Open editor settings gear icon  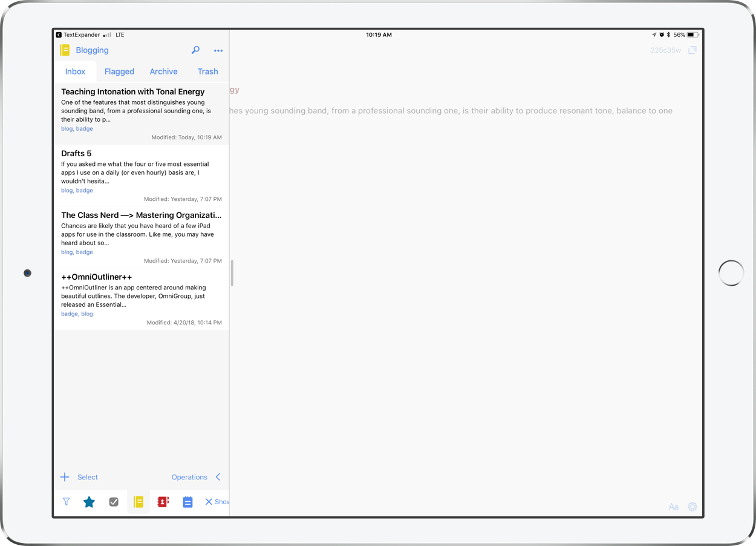(x=692, y=507)
